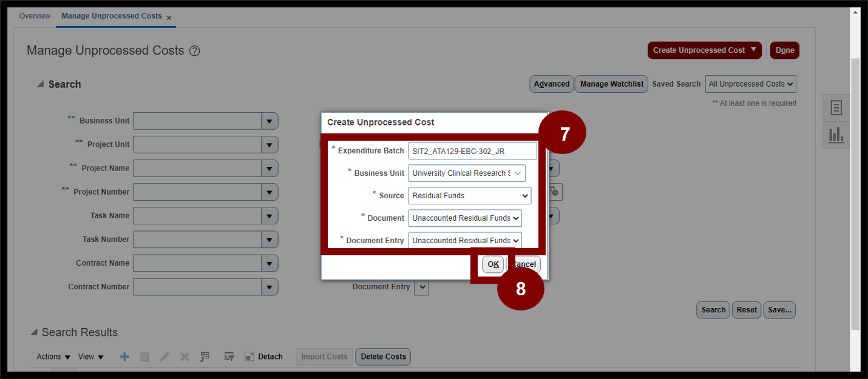The width and height of the screenshot is (868, 379).
Task: Click the Reset button
Action: (747, 310)
